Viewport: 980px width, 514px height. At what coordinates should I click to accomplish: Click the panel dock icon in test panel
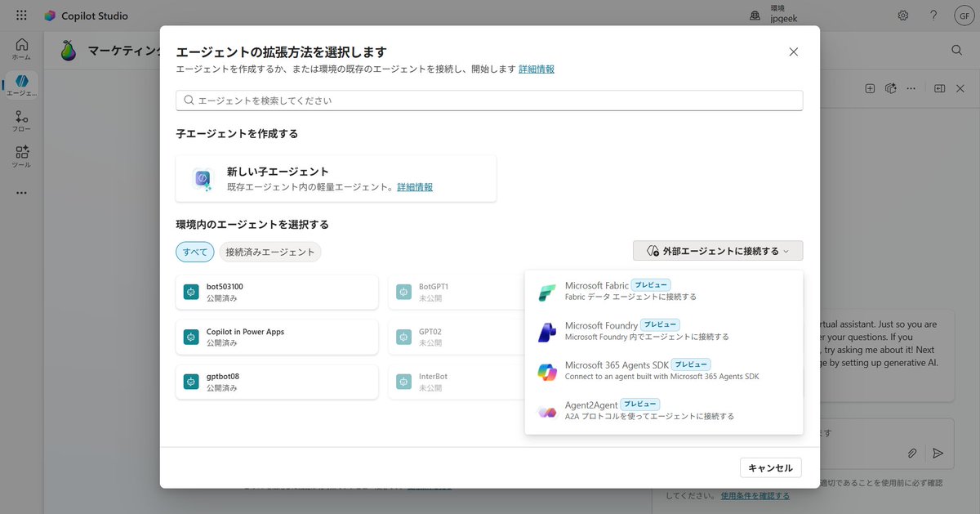point(939,88)
